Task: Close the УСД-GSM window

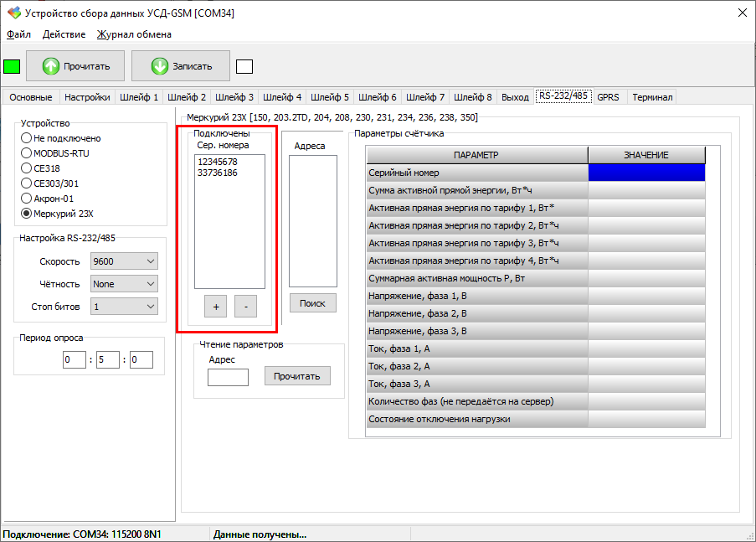Action: 743,13
